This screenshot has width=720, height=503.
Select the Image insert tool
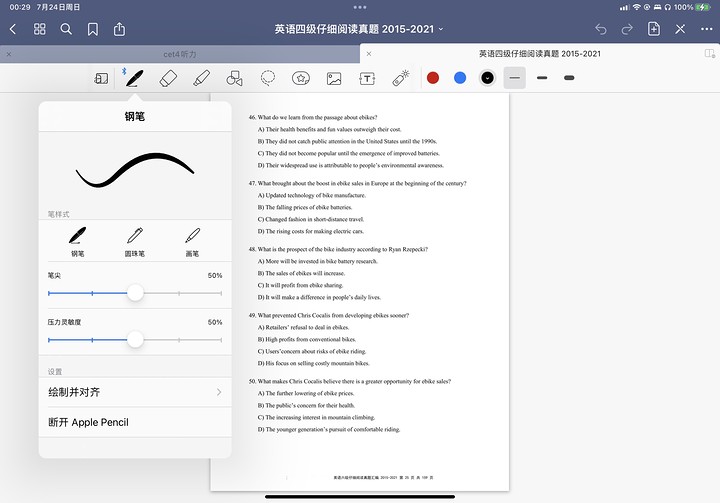tap(334, 79)
